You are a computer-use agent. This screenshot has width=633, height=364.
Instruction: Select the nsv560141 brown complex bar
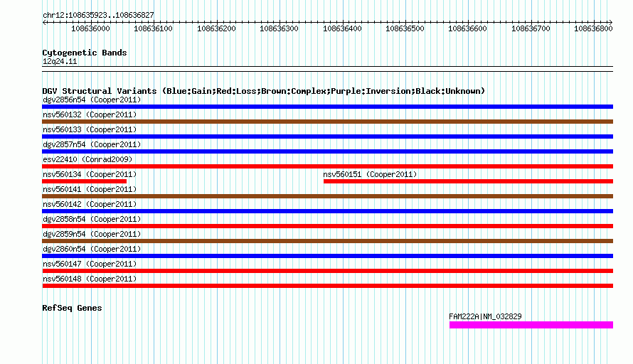coord(327,196)
